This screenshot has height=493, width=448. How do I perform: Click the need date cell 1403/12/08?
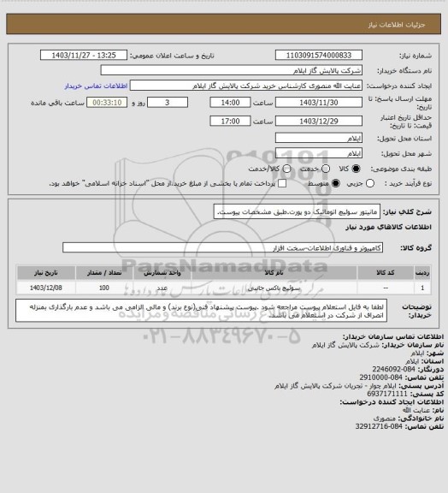click(x=46, y=288)
